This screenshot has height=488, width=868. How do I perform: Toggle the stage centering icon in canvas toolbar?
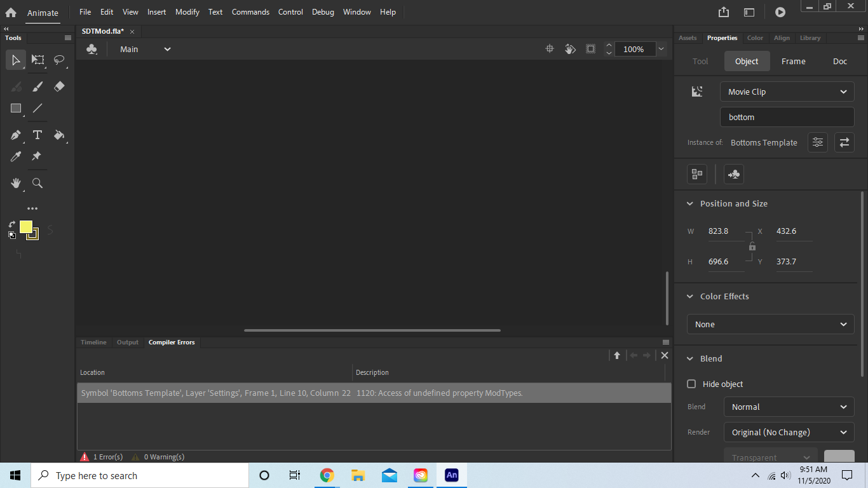point(549,48)
